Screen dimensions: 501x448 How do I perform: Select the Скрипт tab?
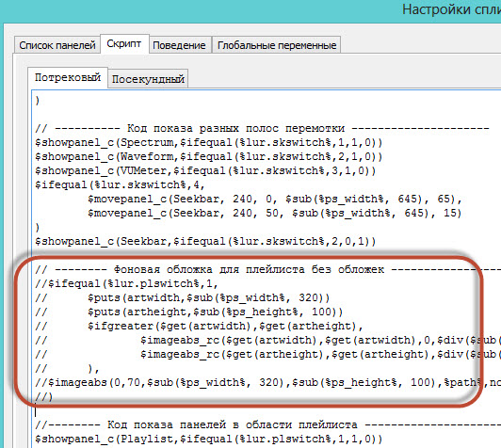tap(124, 43)
